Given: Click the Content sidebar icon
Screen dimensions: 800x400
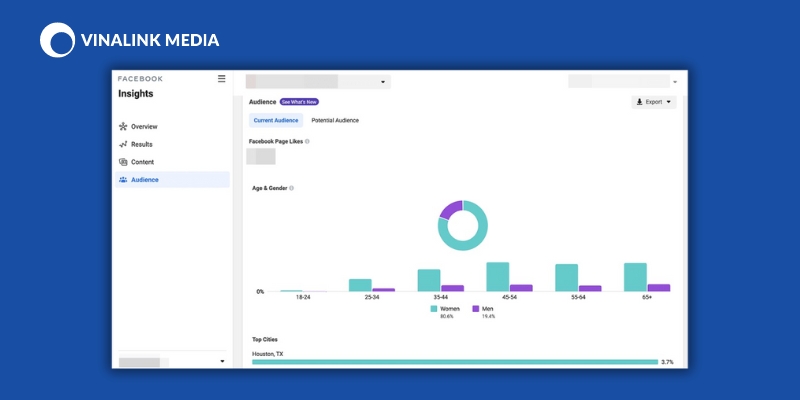Looking at the screenshot, I should [x=123, y=162].
